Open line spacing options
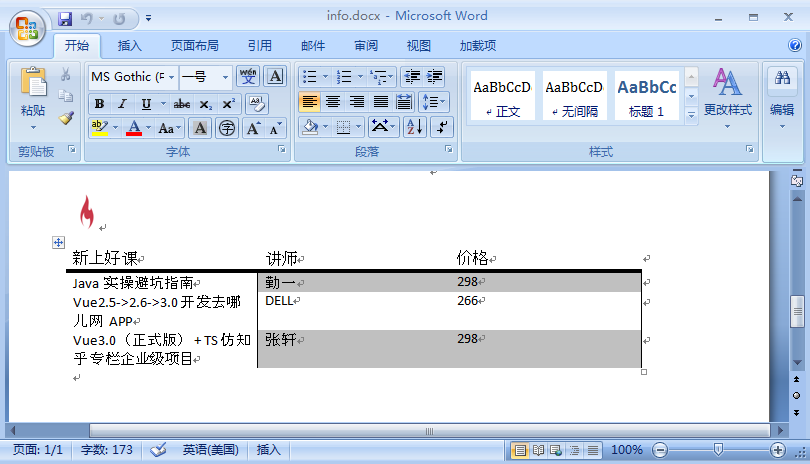This screenshot has height=464, width=810. click(433, 102)
